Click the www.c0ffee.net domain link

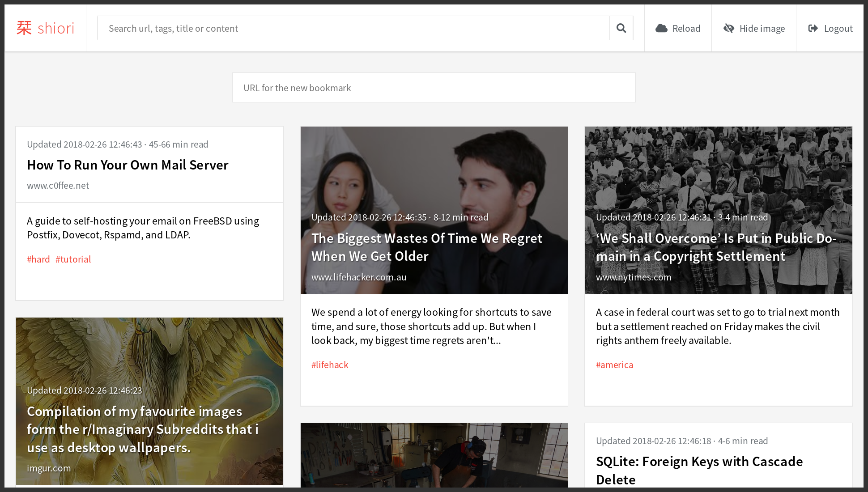pos(58,185)
